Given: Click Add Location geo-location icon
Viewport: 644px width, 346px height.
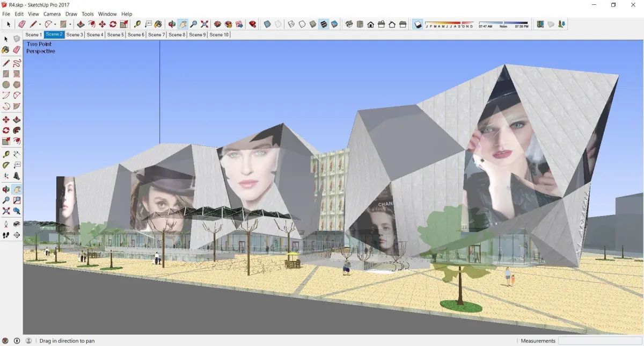Looking at the screenshot, I should pyautogui.click(x=540, y=24).
